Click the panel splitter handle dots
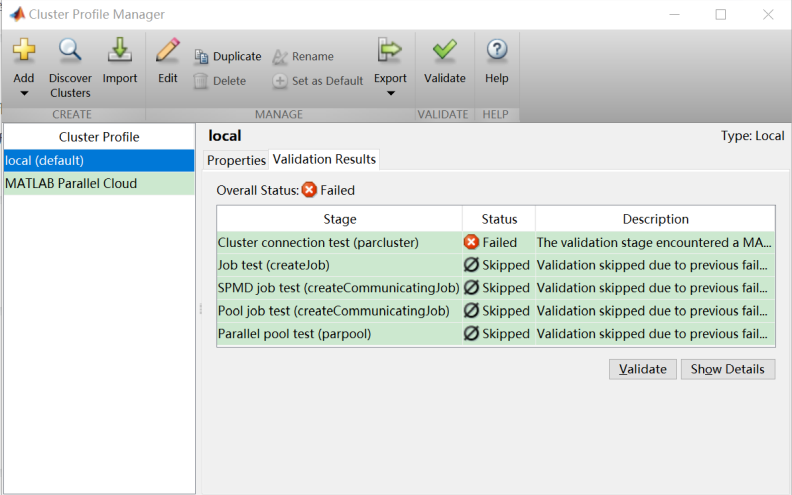 (201, 309)
